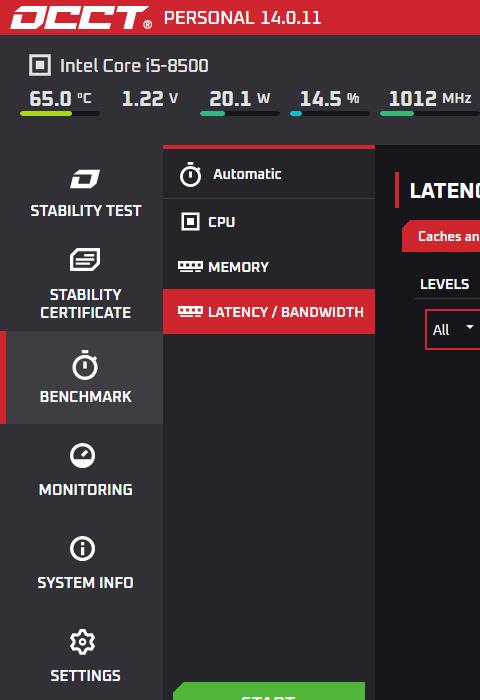Click the PERSONAL 14.0.11 version text
Viewport: 480px width, 700px height.
click(242, 18)
